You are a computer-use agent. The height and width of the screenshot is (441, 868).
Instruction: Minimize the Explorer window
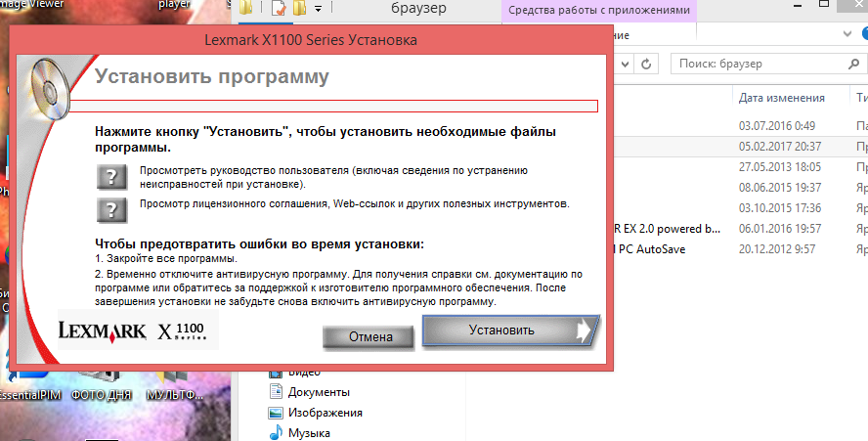click(x=798, y=6)
